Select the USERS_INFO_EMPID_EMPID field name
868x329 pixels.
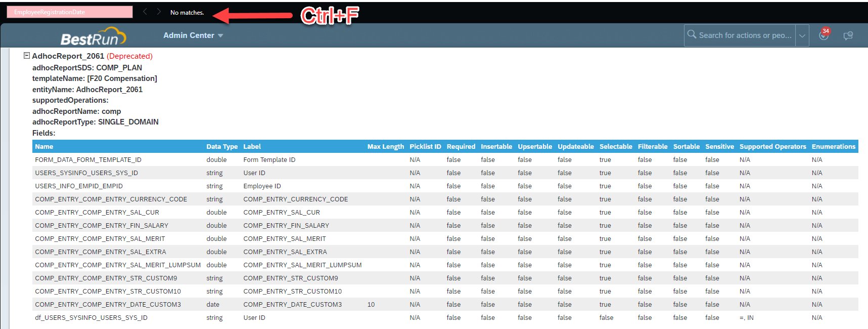click(79, 186)
